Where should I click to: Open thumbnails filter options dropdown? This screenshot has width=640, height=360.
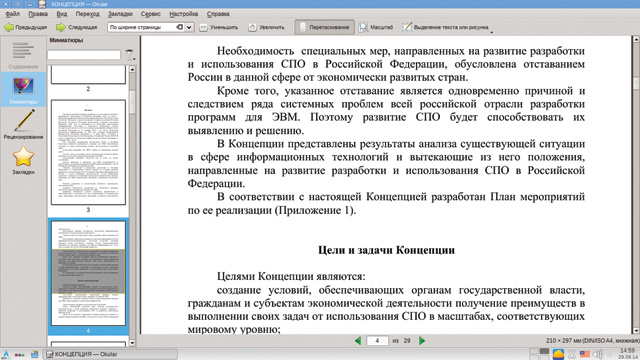(130, 55)
